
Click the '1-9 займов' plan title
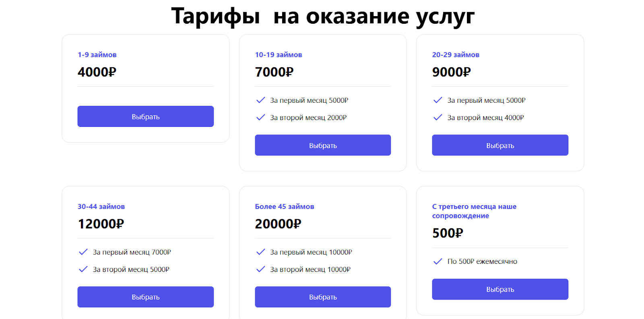97,55
